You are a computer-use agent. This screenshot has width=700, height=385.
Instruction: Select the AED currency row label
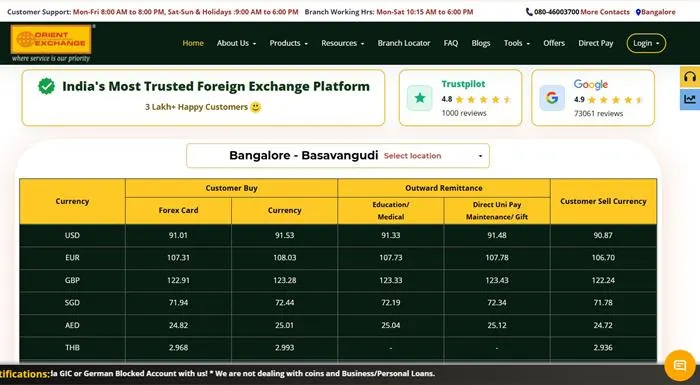(x=72, y=325)
